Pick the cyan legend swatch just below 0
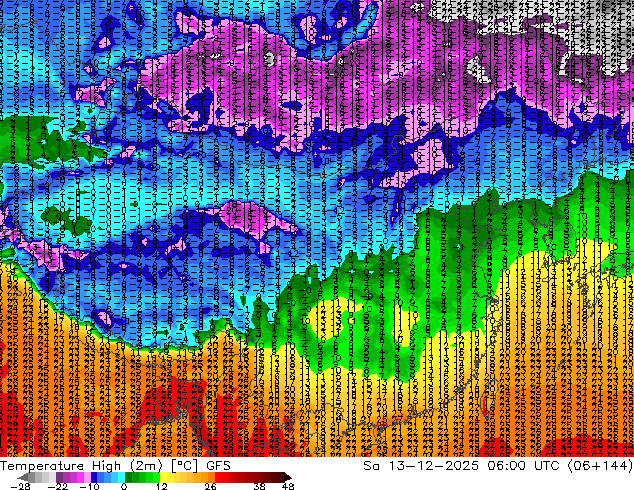 coord(121,477)
